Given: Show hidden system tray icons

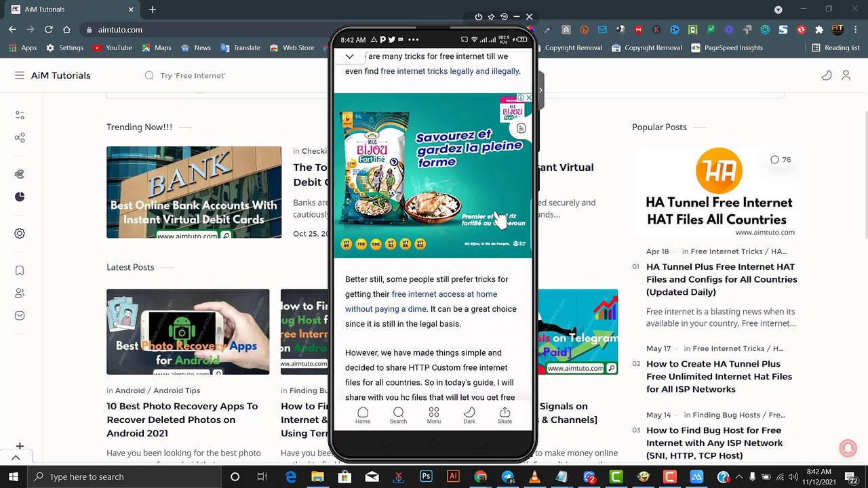Looking at the screenshot, I should coord(738,476).
